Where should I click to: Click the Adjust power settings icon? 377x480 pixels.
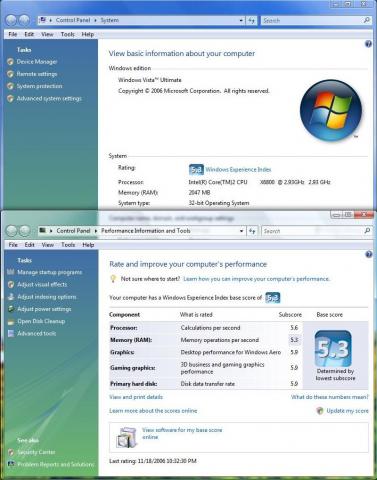(11, 309)
